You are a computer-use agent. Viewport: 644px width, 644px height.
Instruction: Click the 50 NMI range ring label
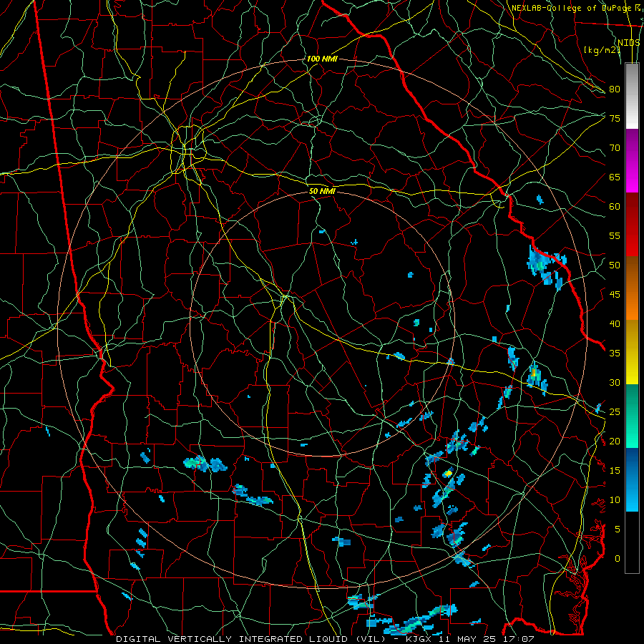point(322,191)
